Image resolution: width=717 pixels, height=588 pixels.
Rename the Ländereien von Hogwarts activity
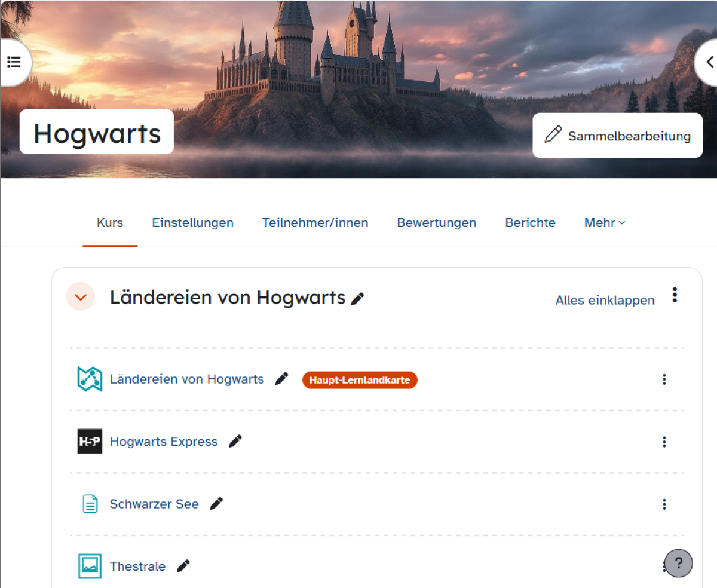(x=281, y=379)
